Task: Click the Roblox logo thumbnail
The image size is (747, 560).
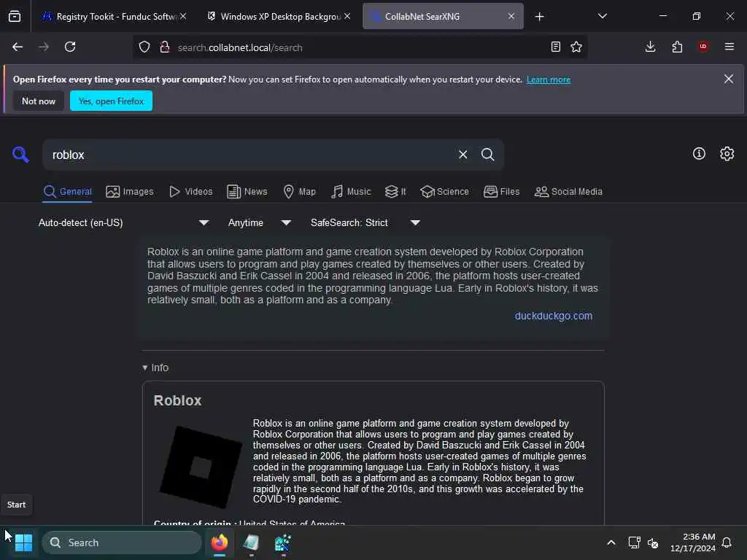Action: 201,467
